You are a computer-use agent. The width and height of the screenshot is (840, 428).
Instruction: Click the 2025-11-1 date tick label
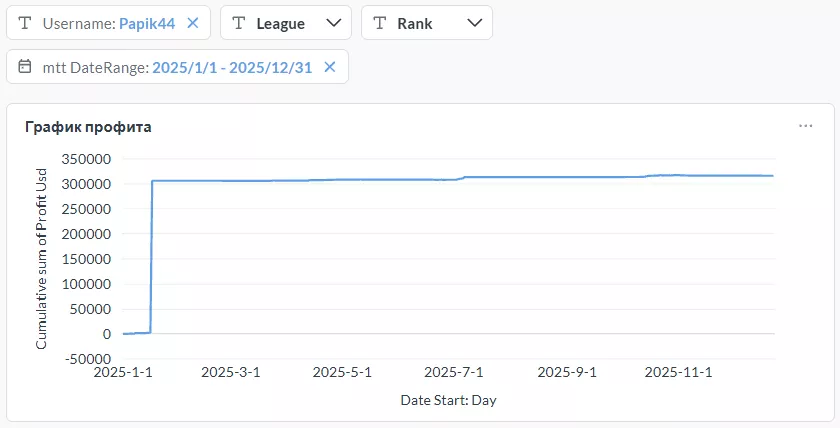click(x=679, y=373)
